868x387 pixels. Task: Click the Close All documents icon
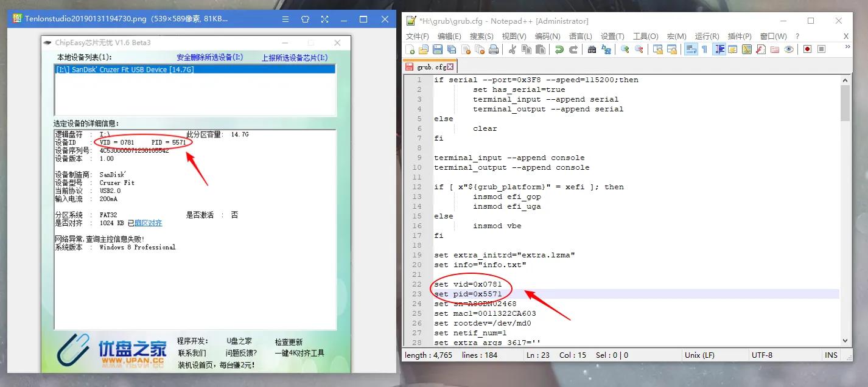tap(480, 49)
